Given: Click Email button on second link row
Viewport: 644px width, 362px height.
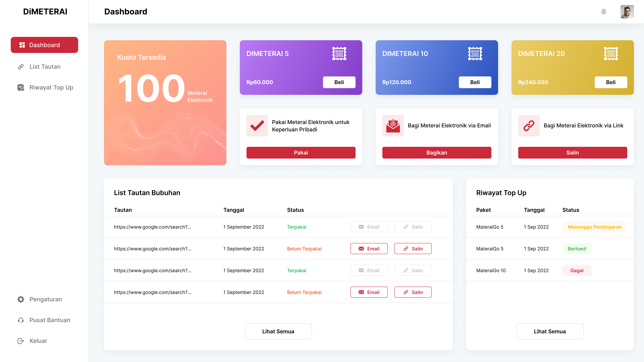Looking at the screenshot, I should point(369,249).
